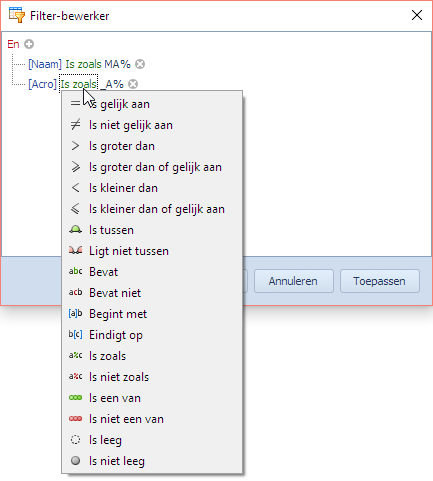Image resolution: width=433 pixels, height=481 pixels.
Task: Close the Filter-bewerker dialog
Action: [x=417, y=15]
